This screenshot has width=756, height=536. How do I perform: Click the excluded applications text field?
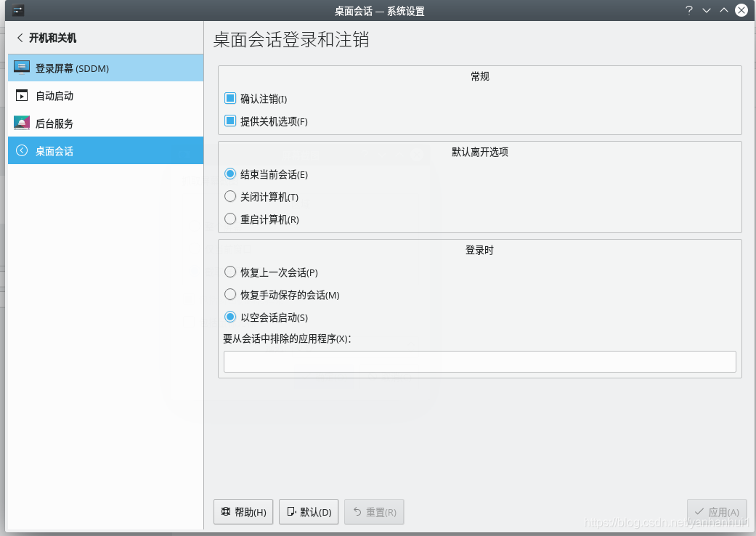(x=480, y=362)
